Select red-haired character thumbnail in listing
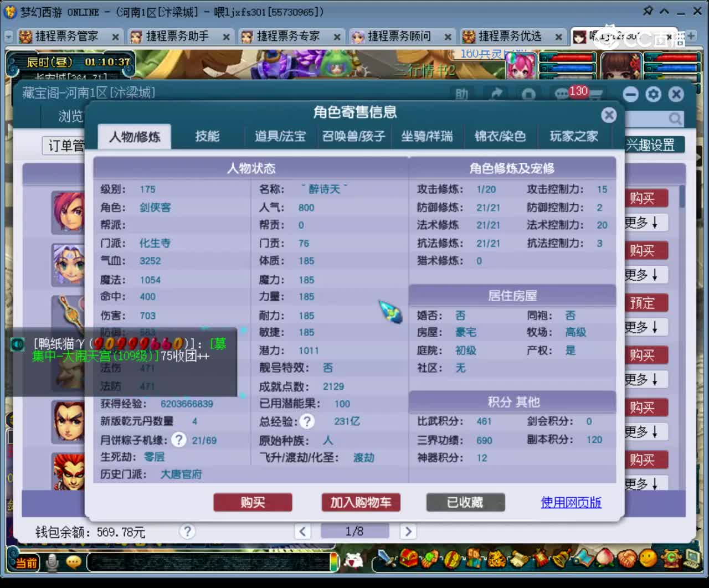 pos(68,212)
